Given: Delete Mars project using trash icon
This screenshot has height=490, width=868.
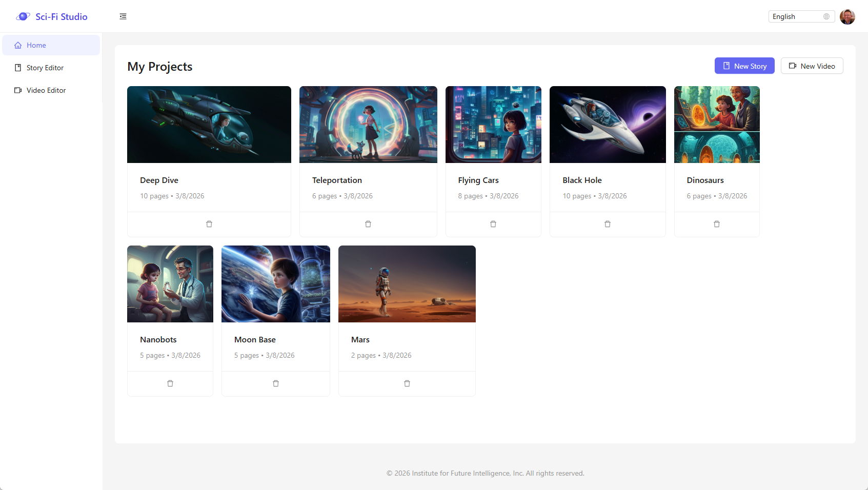Looking at the screenshot, I should pos(407,383).
